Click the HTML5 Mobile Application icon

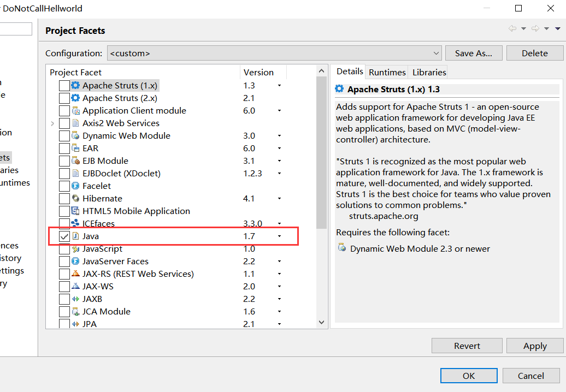coord(75,211)
